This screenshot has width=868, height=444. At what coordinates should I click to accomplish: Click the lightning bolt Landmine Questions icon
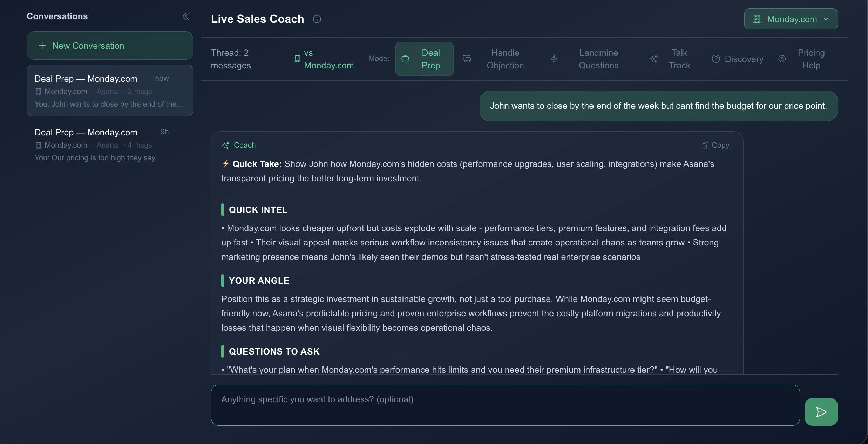click(x=554, y=59)
